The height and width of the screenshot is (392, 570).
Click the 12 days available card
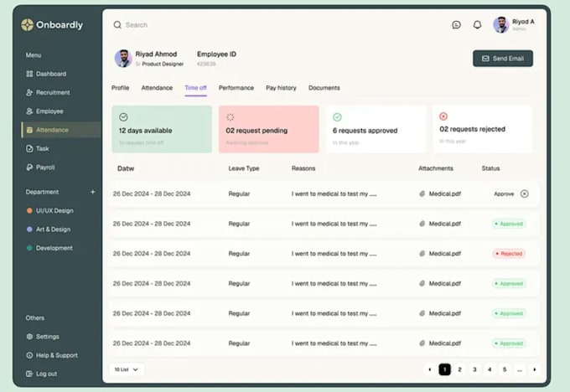tap(162, 129)
